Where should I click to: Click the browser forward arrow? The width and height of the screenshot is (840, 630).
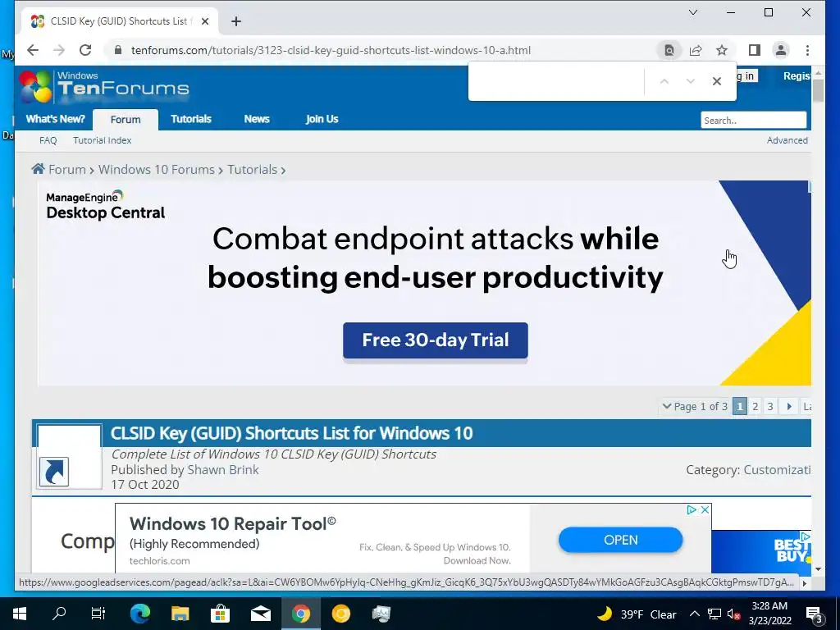(59, 50)
